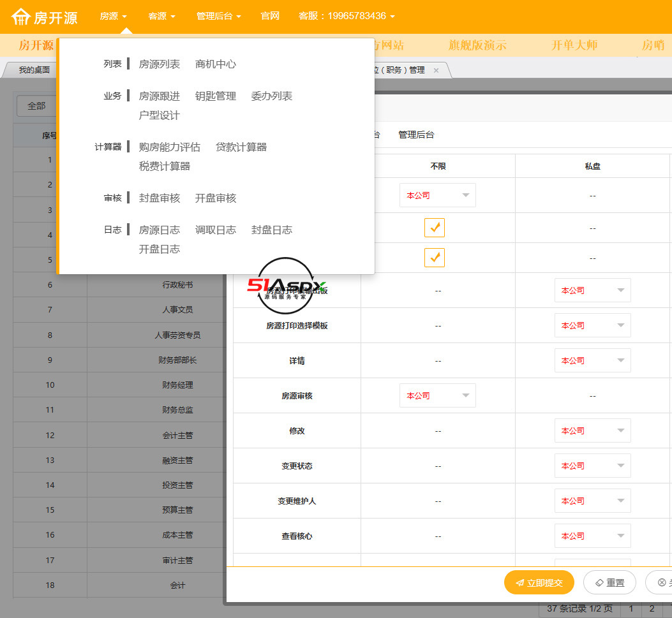Toggle first checked box in 不限 column

tap(435, 228)
